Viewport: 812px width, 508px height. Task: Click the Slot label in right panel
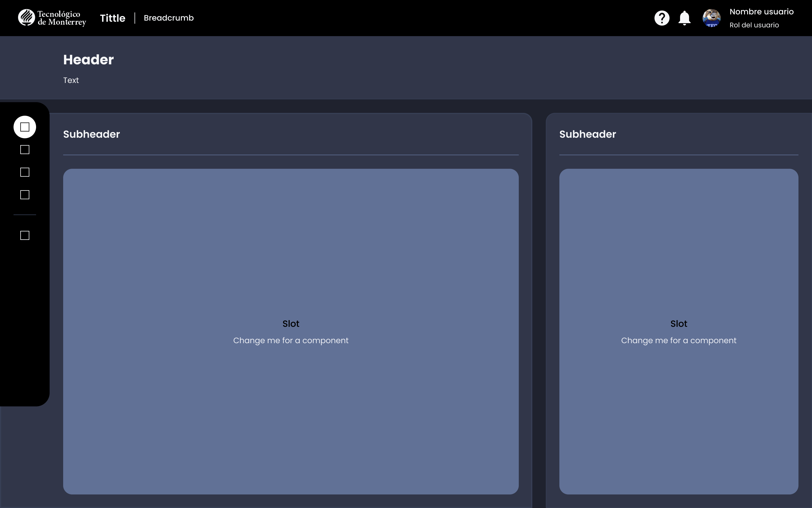click(678, 323)
